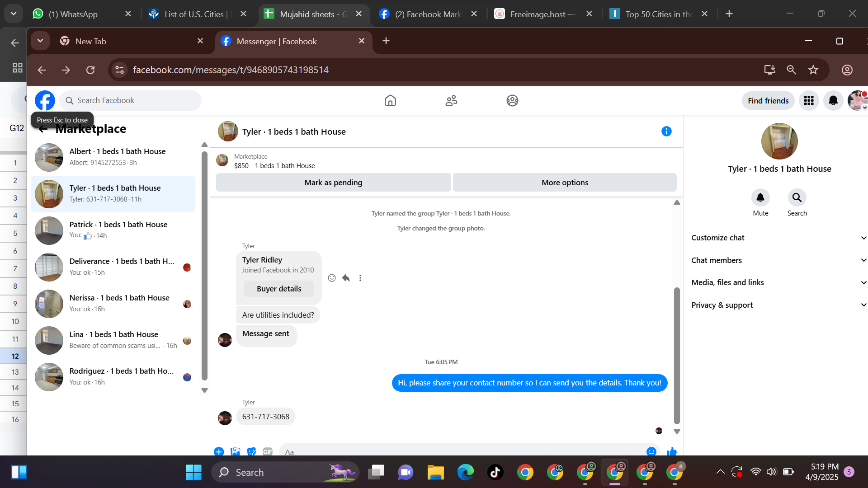Click Mark as pending button

coord(333,183)
